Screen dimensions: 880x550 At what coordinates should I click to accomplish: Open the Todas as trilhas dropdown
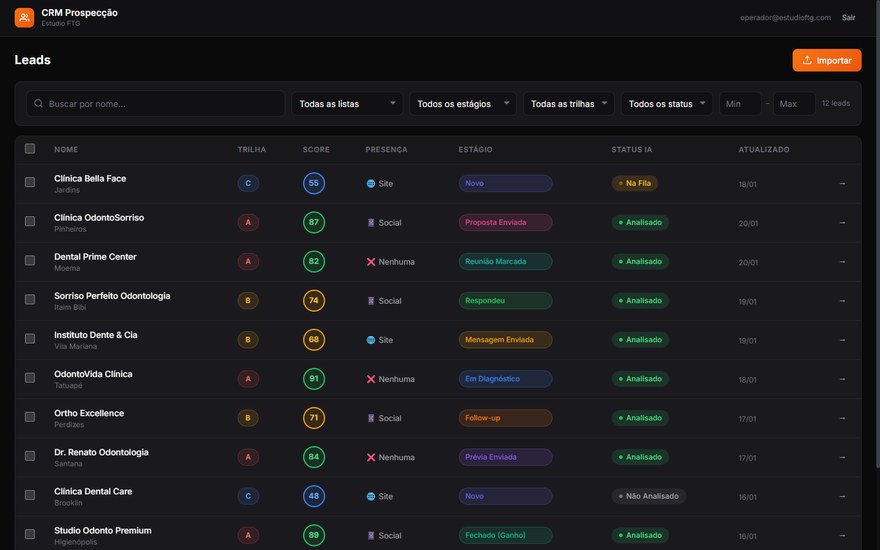569,104
